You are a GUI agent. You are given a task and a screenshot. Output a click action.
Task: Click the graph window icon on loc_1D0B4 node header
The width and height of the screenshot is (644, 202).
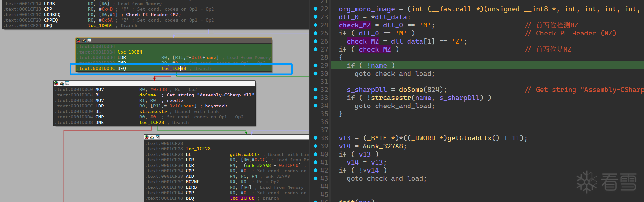point(89,40)
